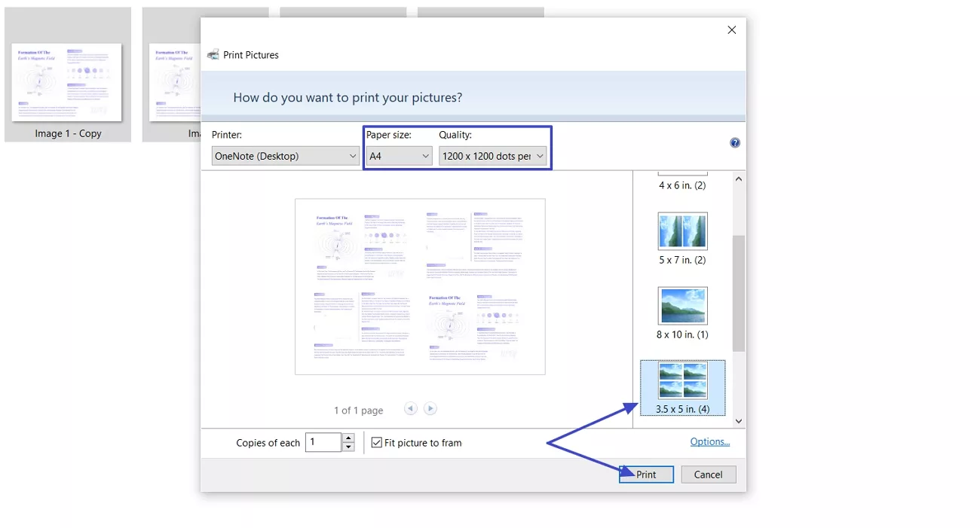980x528 pixels.
Task: Select the 5 x 7 in. layout
Action: (682, 230)
